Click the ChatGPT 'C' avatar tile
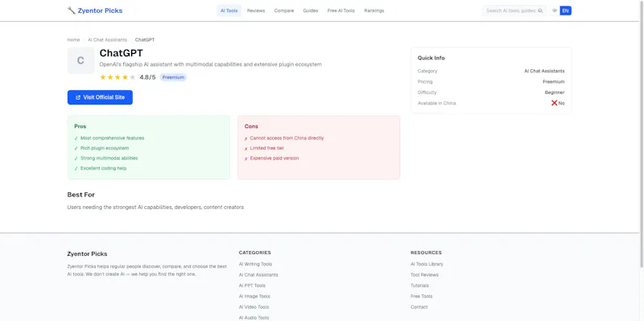This screenshot has height=321, width=644. pyautogui.click(x=81, y=61)
